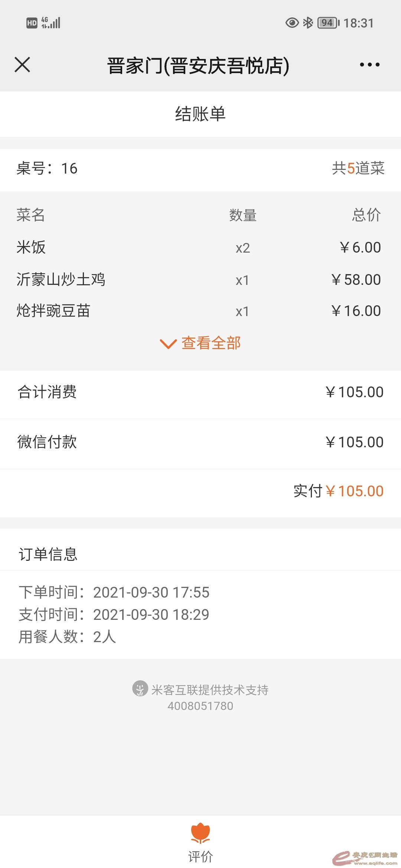Tap the battery level indicator
This screenshot has height=868, width=401.
point(328,23)
